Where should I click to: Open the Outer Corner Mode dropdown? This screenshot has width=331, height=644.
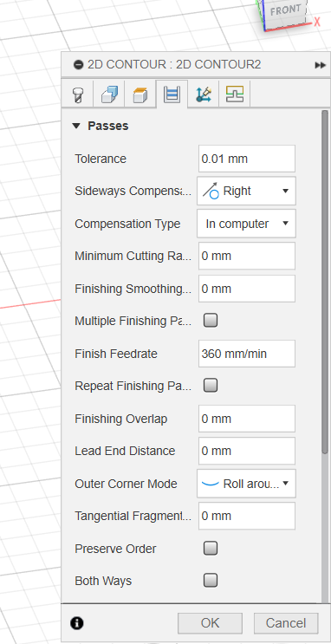click(x=246, y=484)
